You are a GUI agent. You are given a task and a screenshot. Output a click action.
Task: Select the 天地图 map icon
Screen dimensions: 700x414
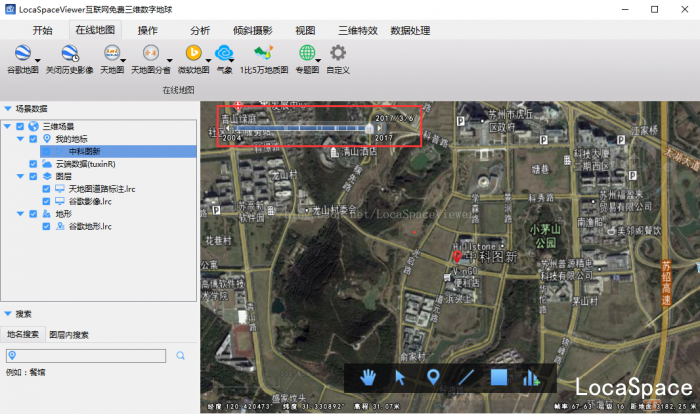coord(112,53)
